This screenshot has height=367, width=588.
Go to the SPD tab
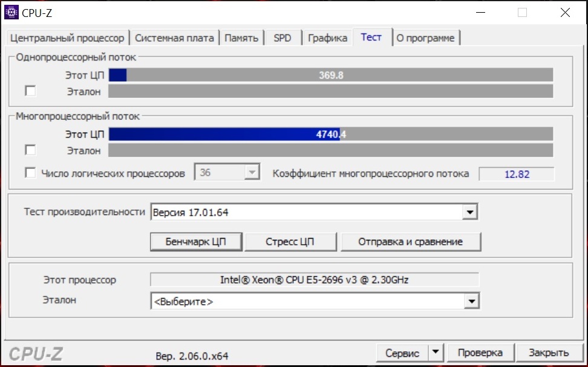coord(283,38)
